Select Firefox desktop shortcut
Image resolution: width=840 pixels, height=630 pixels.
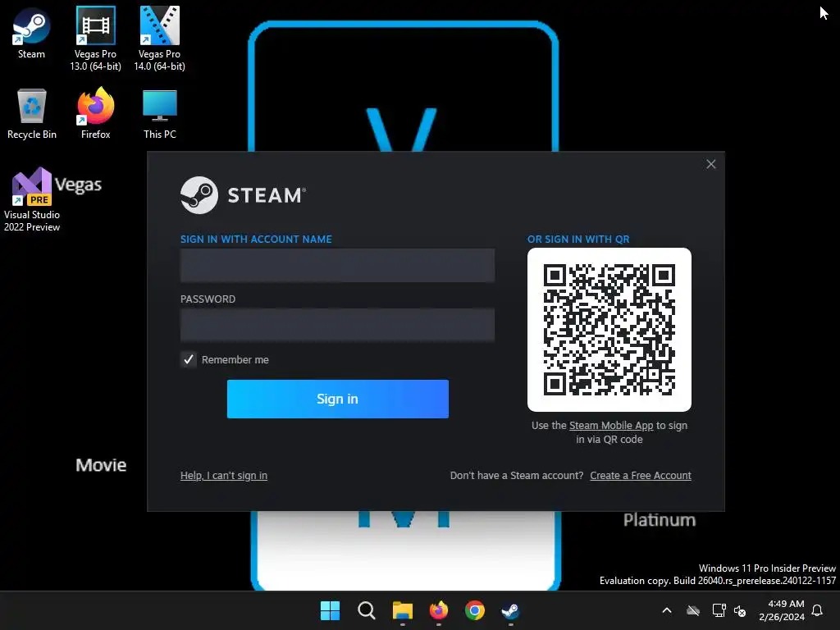pyautogui.click(x=95, y=113)
